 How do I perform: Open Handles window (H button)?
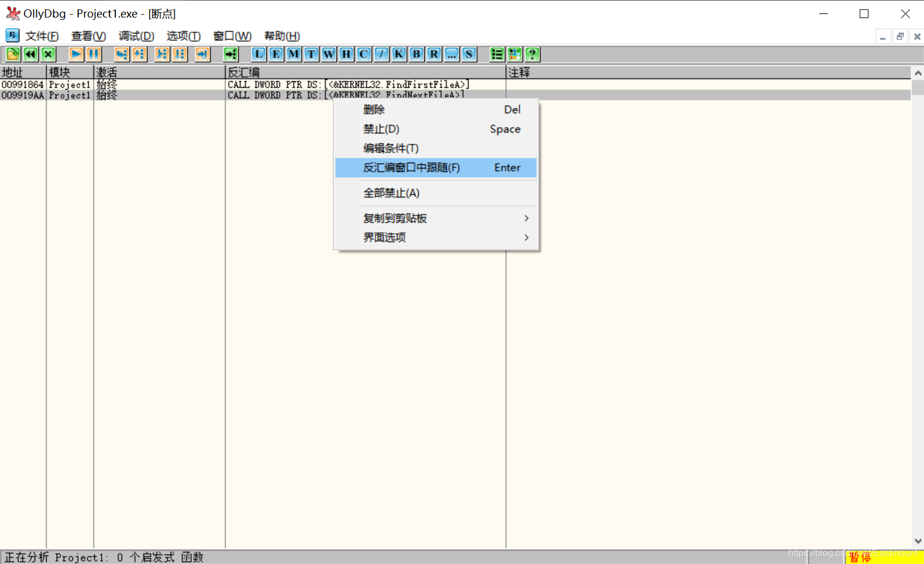[346, 54]
